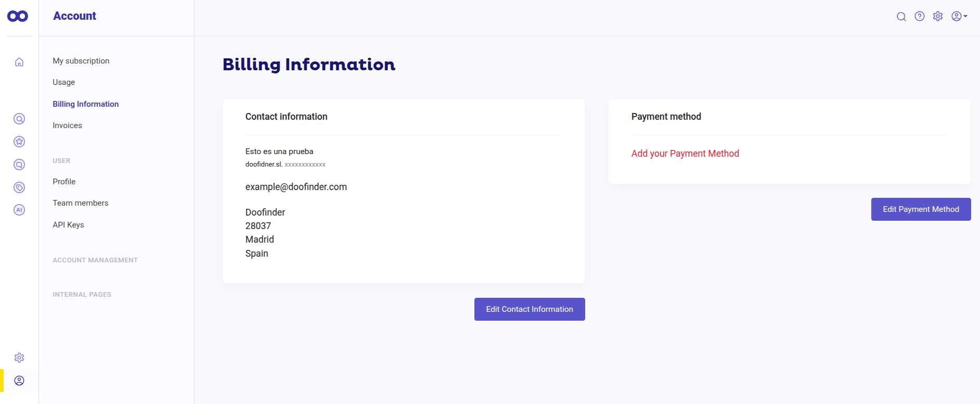The width and height of the screenshot is (980, 404).
Task: Click Edit Contact Information button
Action: click(x=530, y=309)
